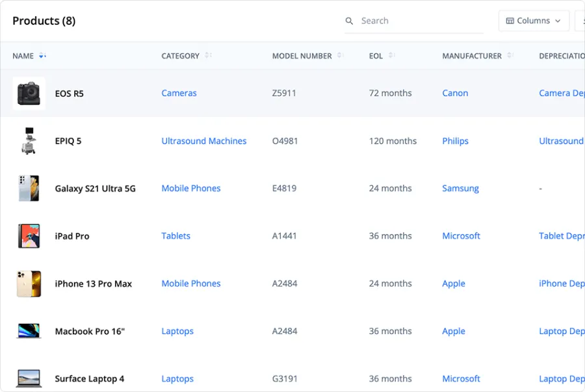Click the CATEGORY column header
The image size is (585, 392).
coord(180,56)
